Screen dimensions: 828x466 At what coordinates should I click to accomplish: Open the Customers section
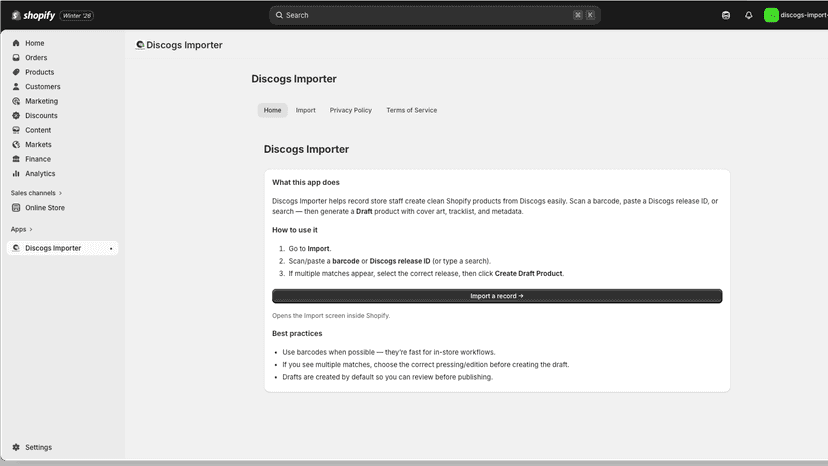click(42, 87)
